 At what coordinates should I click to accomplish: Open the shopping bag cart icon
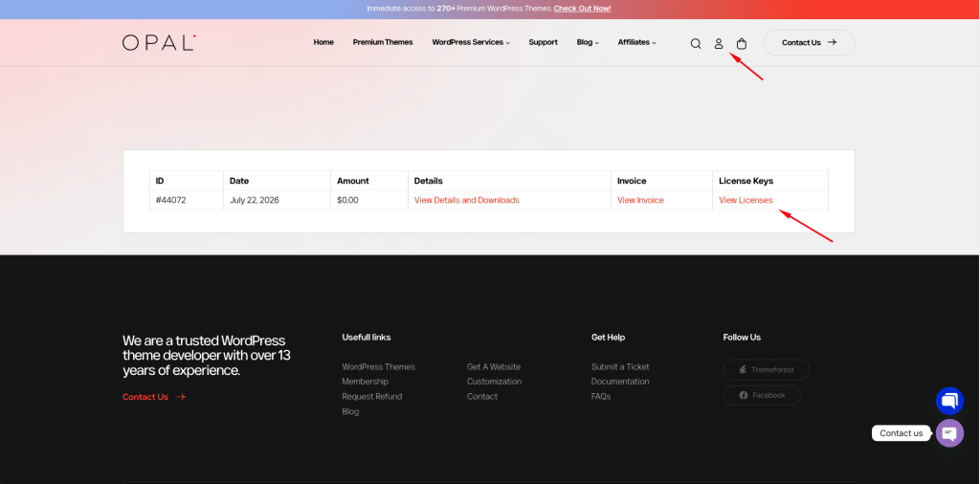[742, 44]
